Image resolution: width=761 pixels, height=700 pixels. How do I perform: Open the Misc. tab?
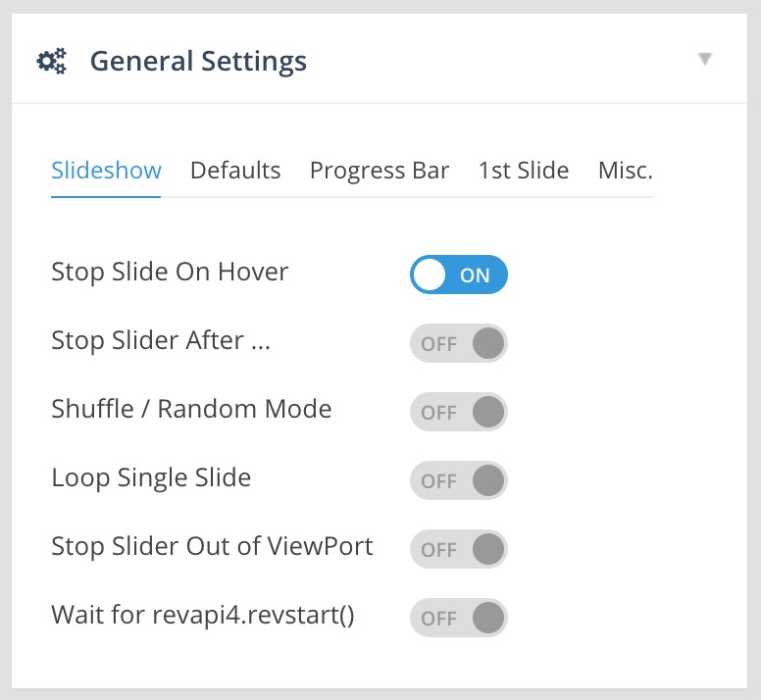coord(626,171)
